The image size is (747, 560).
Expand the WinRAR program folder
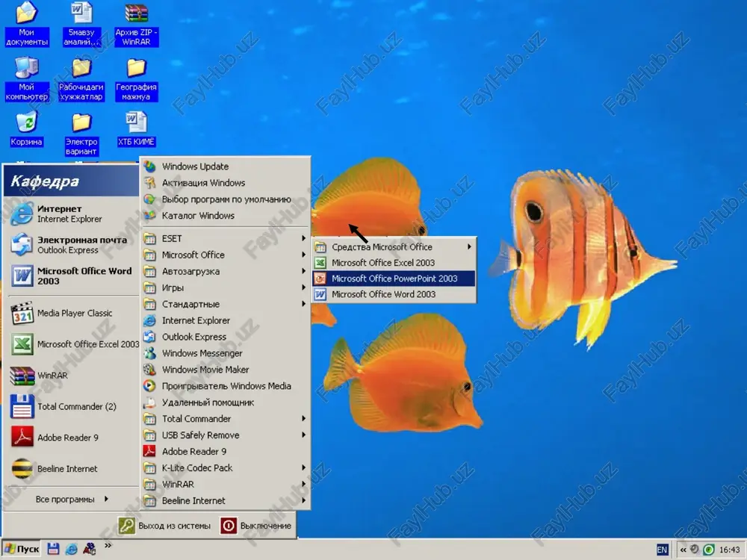225,485
